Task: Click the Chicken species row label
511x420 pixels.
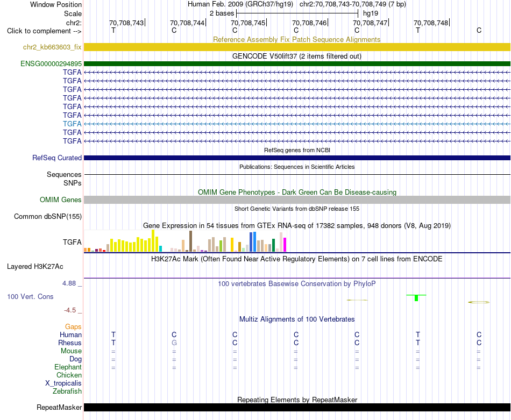Action: tap(69, 375)
